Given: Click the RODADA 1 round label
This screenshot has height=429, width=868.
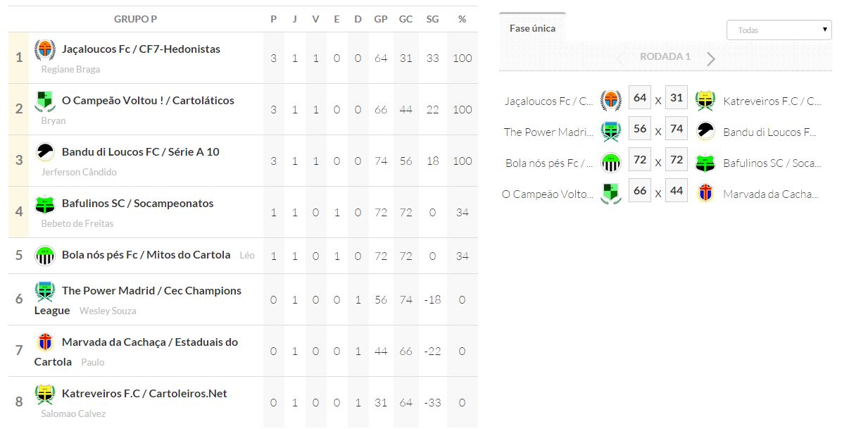Looking at the screenshot, I should [665, 56].
